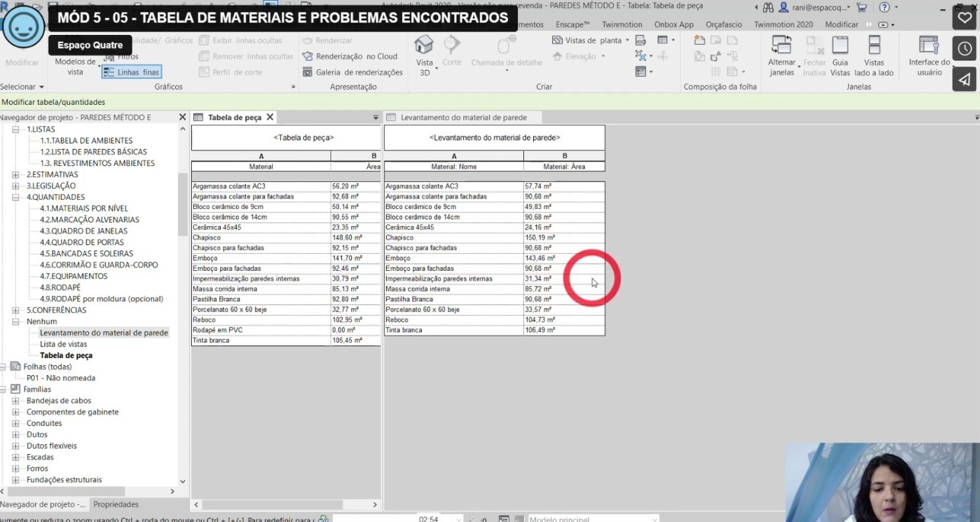Click the heart icon at top right

964,18
